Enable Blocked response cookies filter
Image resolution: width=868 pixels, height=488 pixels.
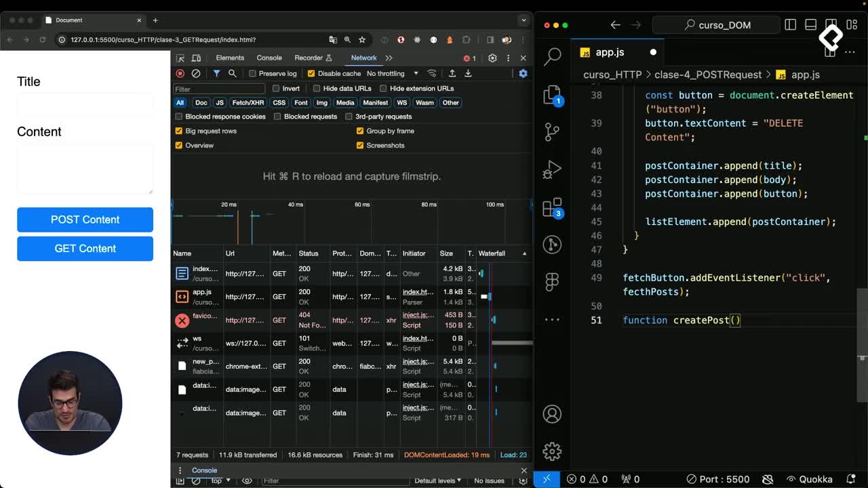(179, 117)
